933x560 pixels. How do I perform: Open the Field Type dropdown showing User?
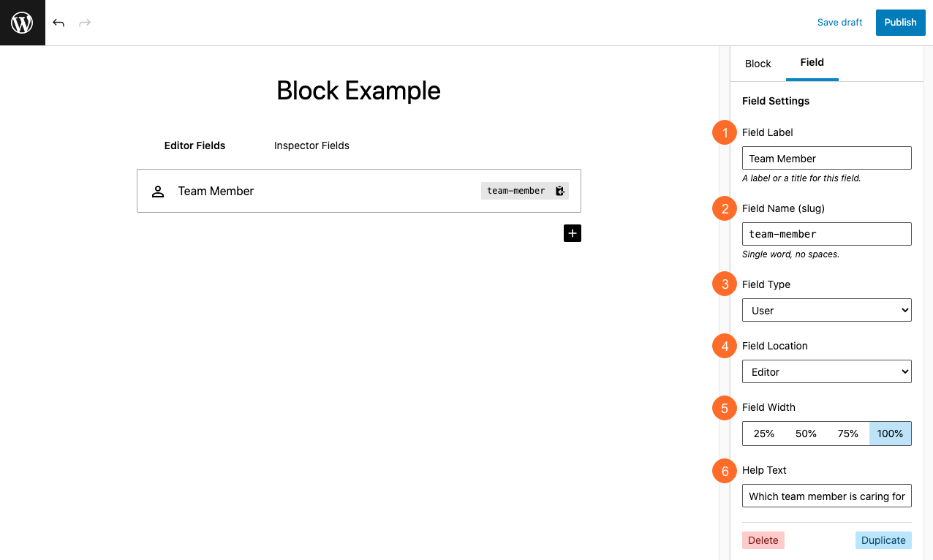tap(826, 310)
